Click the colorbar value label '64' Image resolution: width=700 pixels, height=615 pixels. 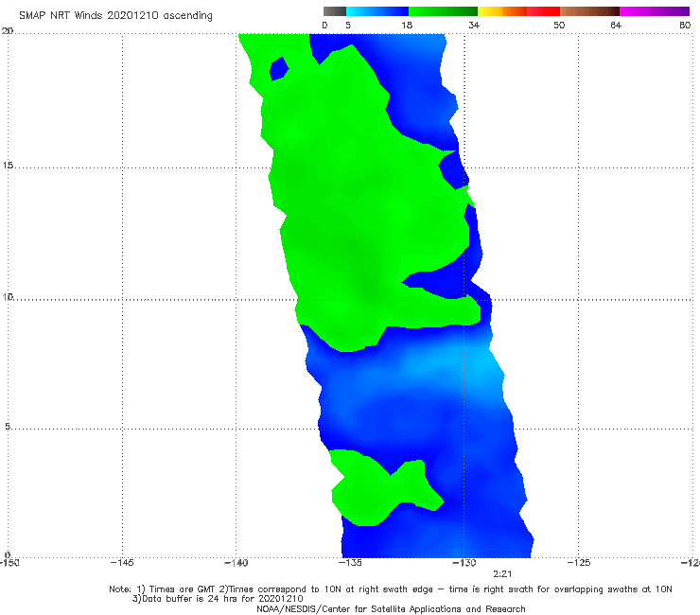coord(616,26)
